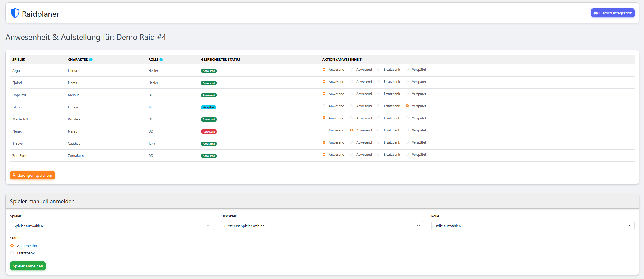The height and width of the screenshot is (279, 644).
Task: Click the info icon next to CHARAKTER header
Action: point(91,59)
